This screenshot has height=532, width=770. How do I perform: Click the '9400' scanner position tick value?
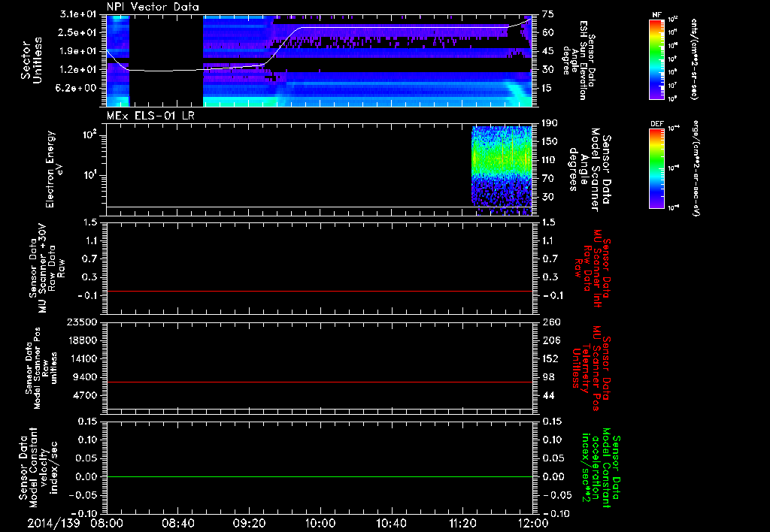(x=84, y=377)
